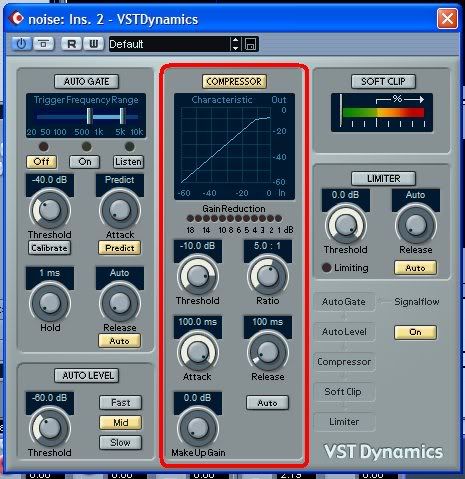Select the Listen trigger filter mode
Screen dimensions: 465x479
click(128, 162)
